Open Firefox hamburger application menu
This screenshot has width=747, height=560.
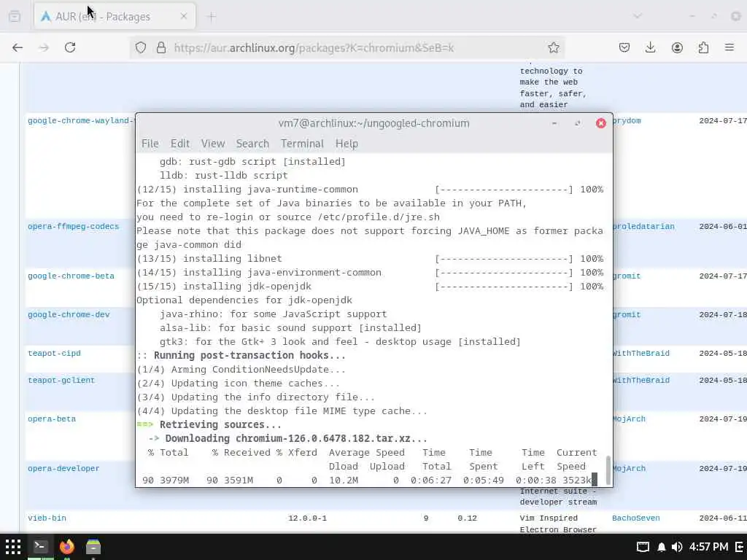(x=729, y=47)
